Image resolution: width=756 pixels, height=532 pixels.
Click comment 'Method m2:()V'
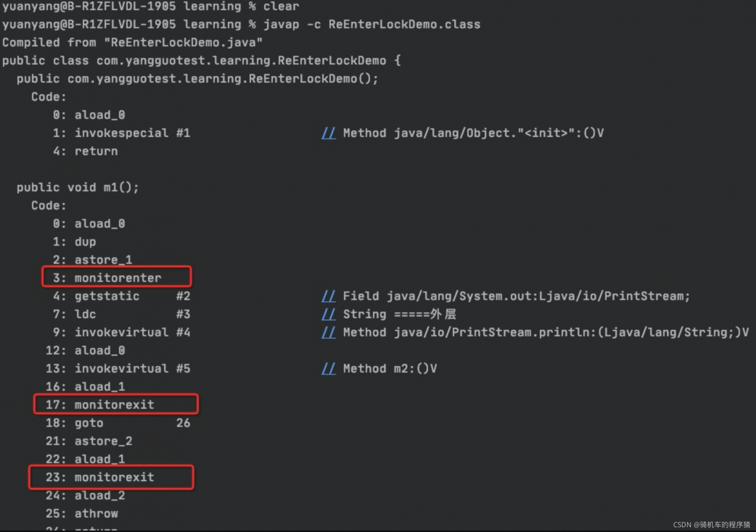click(390, 368)
